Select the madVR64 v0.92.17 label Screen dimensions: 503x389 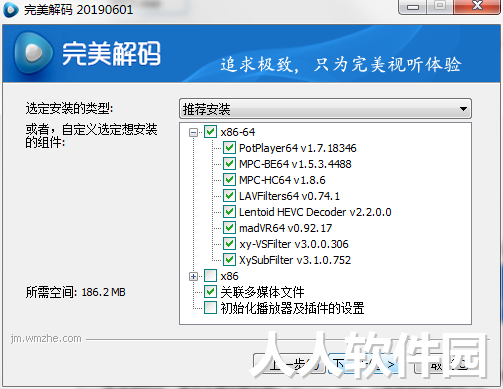286,228
